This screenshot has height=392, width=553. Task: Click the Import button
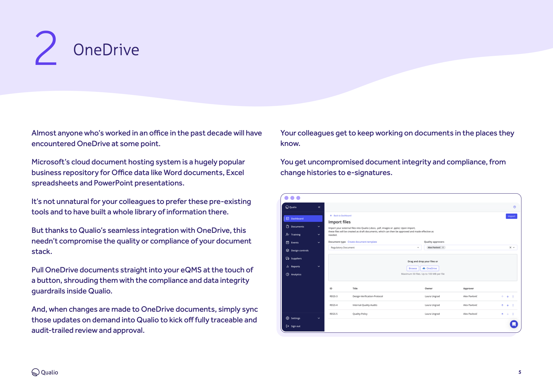coord(511,216)
